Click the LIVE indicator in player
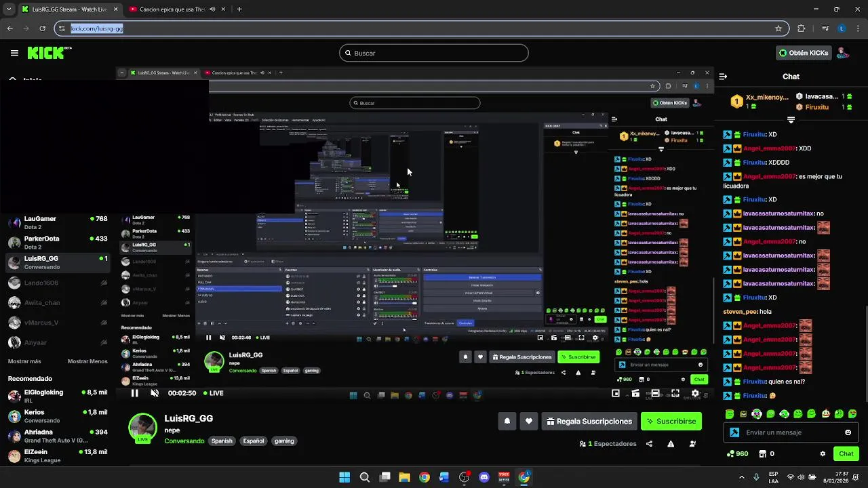 click(x=212, y=393)
